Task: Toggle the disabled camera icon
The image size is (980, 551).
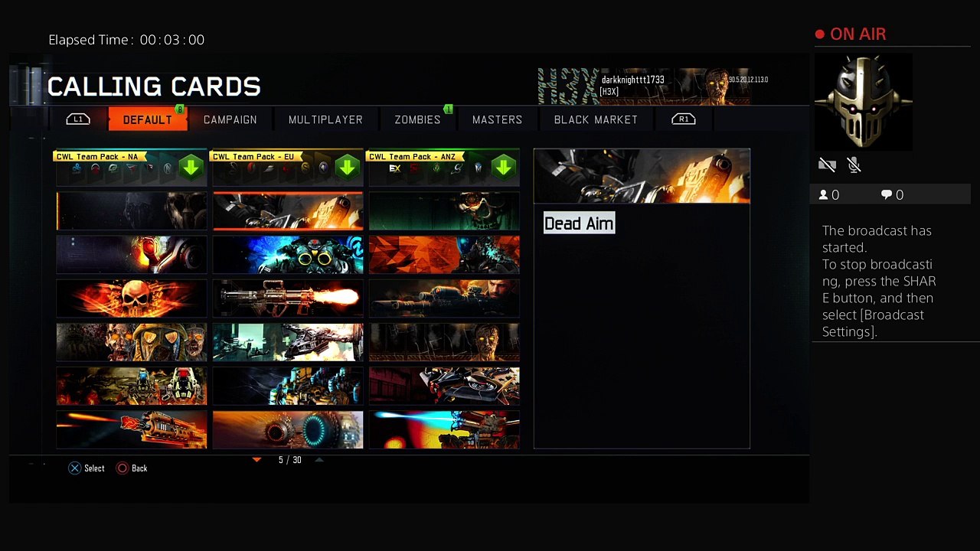Action: [827, 165]
